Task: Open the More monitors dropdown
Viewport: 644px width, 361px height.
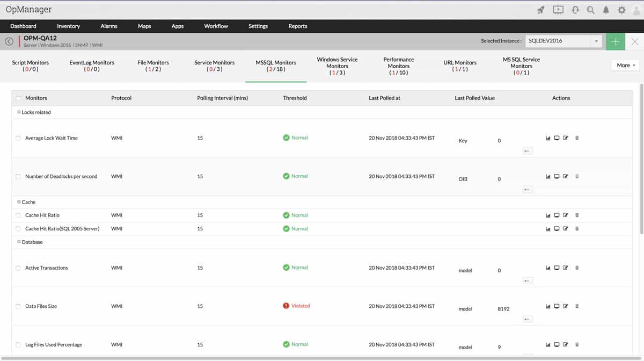Action: click(625, 65)
